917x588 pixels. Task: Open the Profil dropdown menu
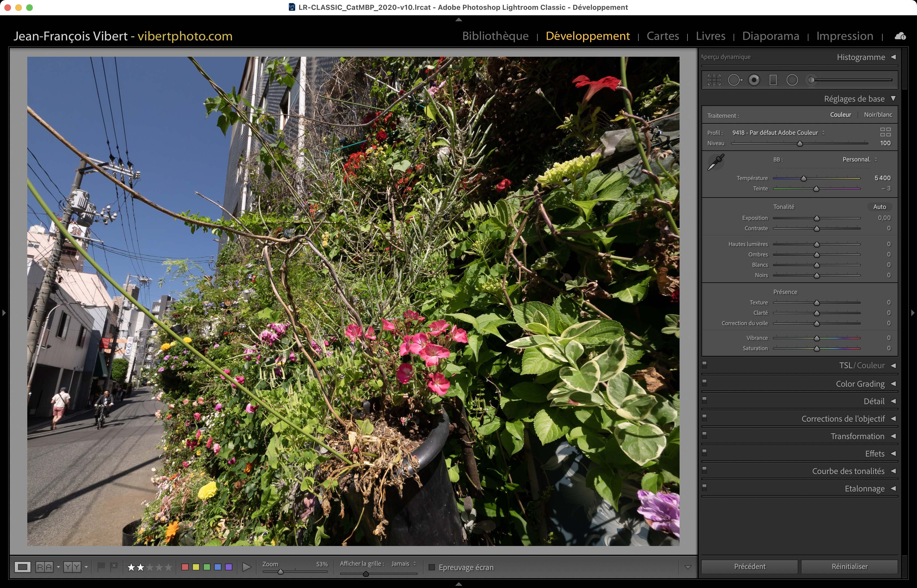pyautogui.click(x=778, y=133)
